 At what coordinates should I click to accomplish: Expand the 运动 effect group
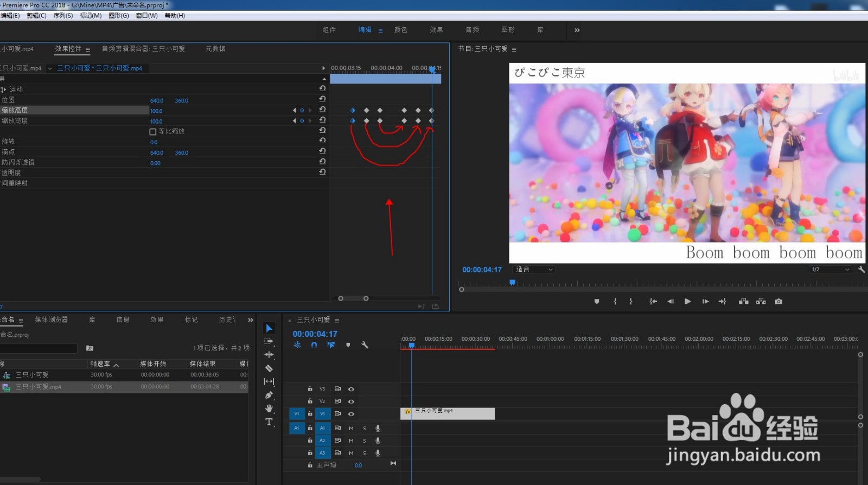(4, 90)
